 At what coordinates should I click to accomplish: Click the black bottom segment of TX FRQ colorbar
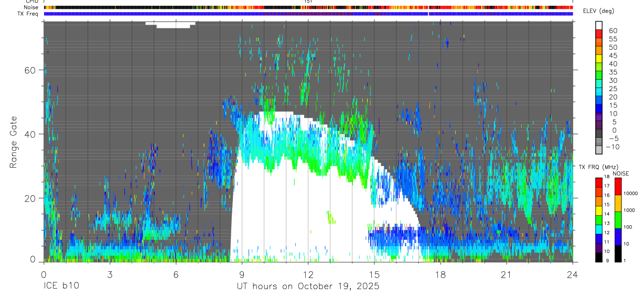click(599, 257)
